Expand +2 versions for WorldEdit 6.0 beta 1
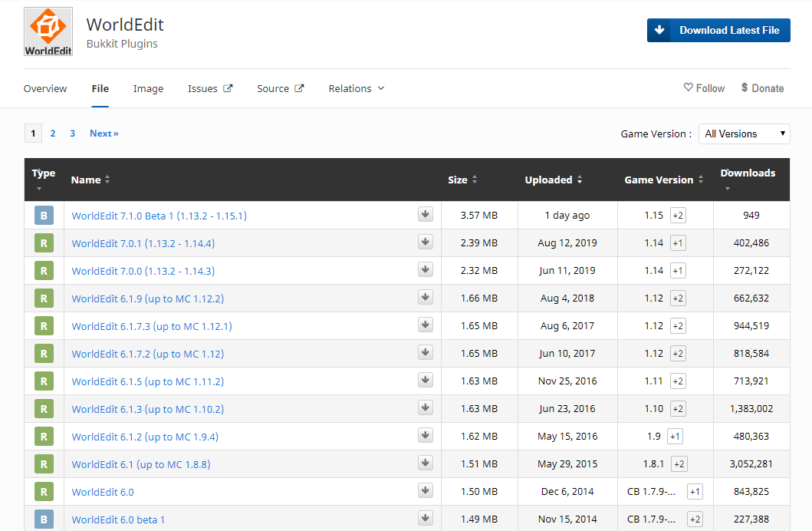This screenshot has width=812, height=531. pyautogui.click(x=695, y=519)
